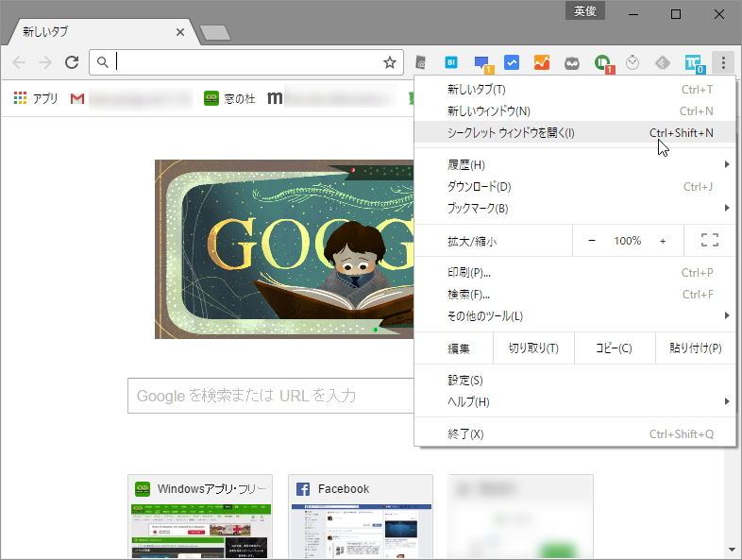The width and height of the screenshot is (742, 560).
Task: Open ダウンロード(D) downloads
Action: 575,186
